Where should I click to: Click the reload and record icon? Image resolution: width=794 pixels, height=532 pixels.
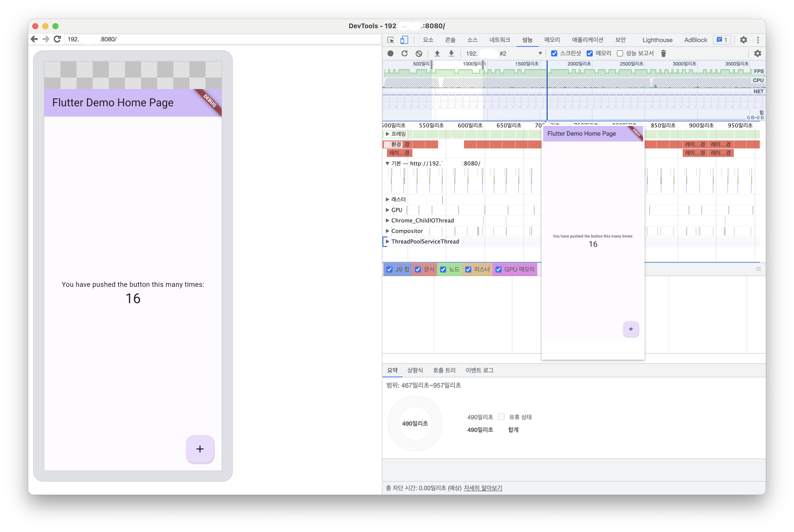[405, 54]
